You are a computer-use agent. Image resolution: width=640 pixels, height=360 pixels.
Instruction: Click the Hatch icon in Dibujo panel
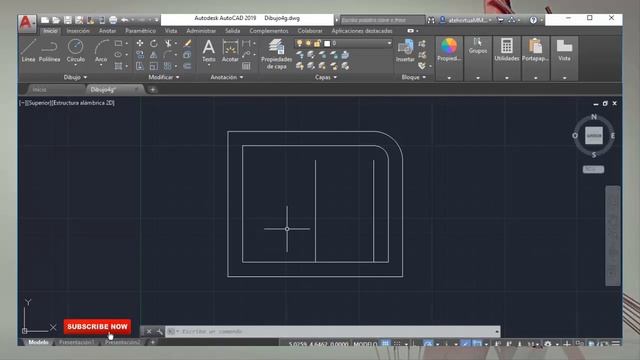point(118,66)
